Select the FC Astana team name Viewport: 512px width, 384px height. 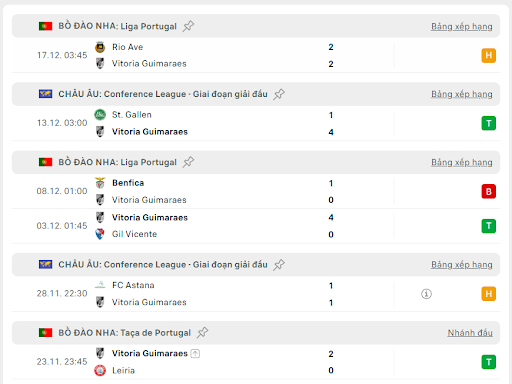133,285
